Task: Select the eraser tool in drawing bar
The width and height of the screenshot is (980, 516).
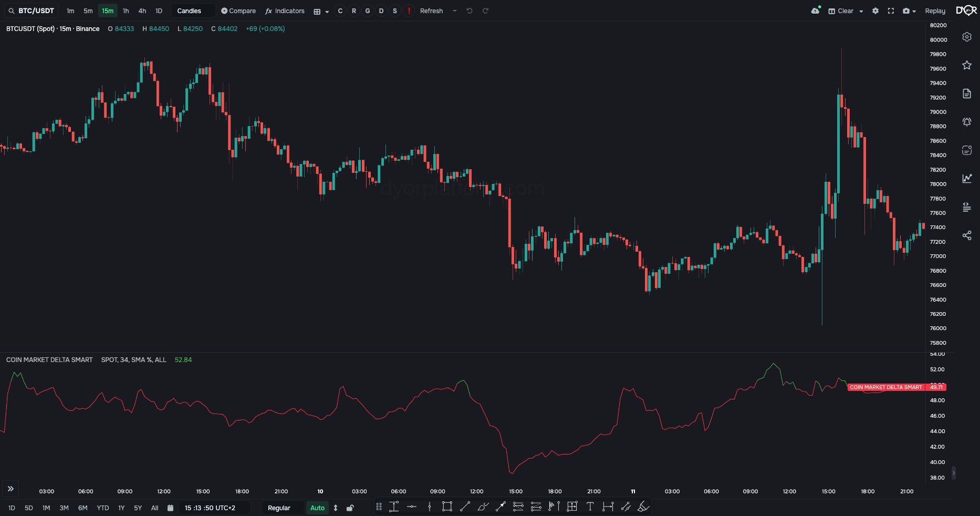Action: [x=643, y=507]
